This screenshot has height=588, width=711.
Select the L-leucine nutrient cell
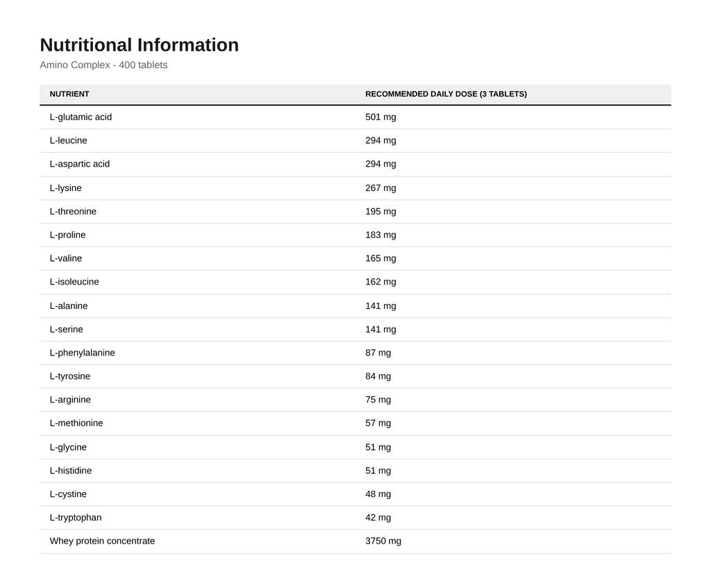pos(69,140)
